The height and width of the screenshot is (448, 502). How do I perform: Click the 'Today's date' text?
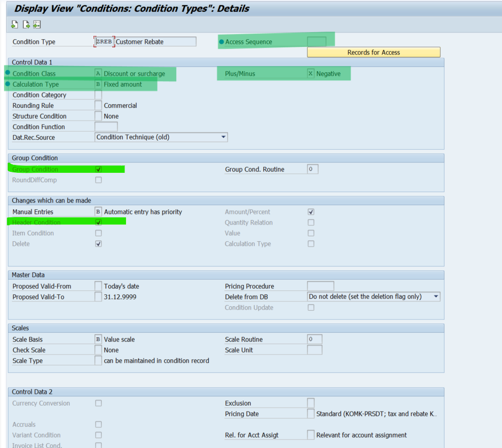click(122, 286)
